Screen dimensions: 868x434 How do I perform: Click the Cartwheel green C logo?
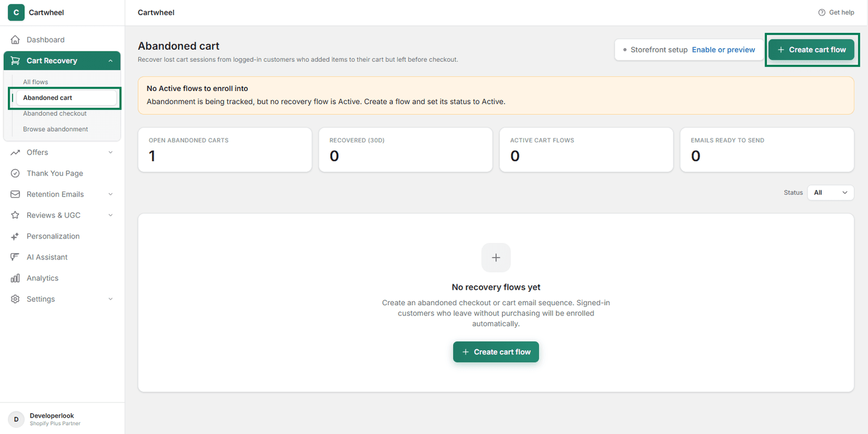[16, 12]
